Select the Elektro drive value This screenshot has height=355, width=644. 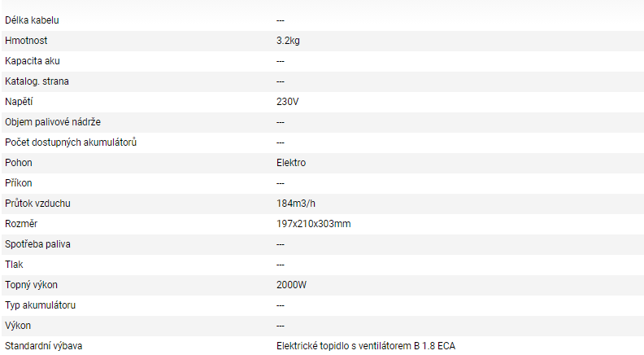click(x=291, y=162)
